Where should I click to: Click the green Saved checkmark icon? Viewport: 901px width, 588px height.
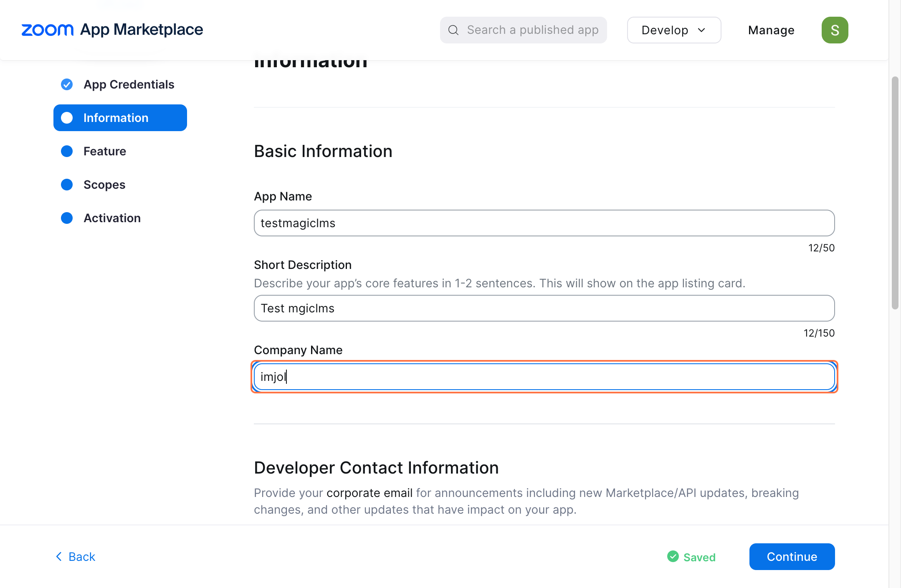673,556
